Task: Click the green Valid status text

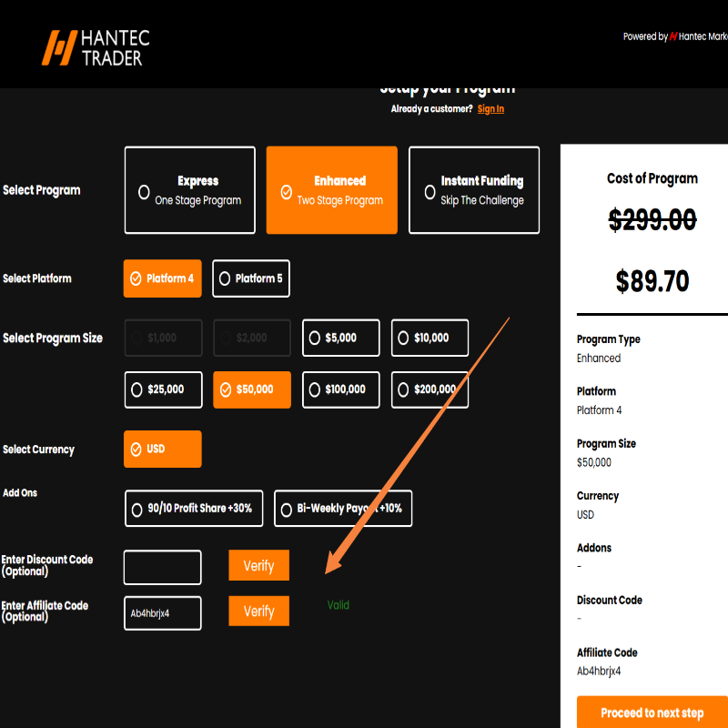Action: click(338, 605)
